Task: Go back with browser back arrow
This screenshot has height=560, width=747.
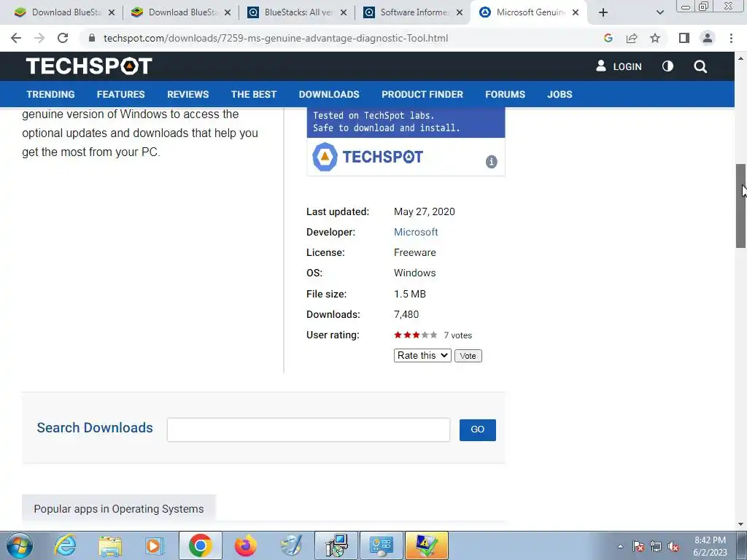Action: pos(16,38)
